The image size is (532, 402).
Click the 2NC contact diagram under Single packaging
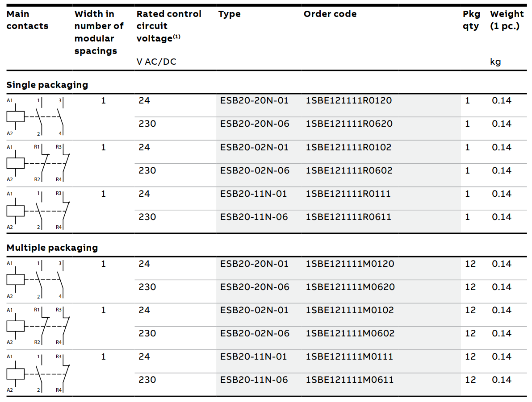coord(38,163)
